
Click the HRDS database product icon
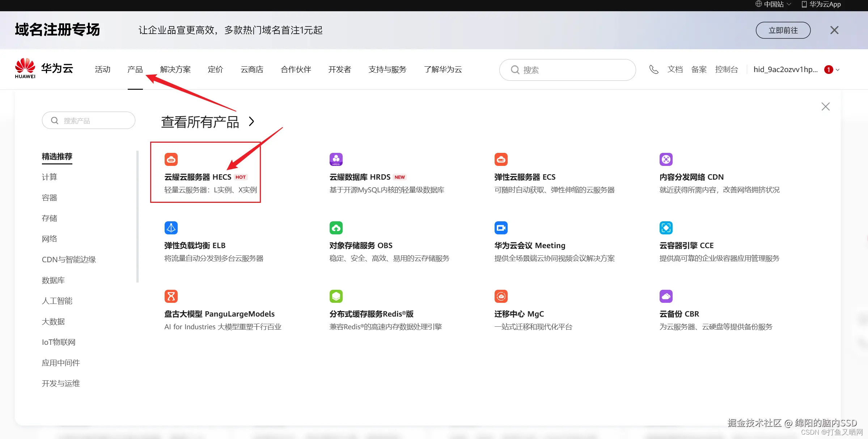coord(336,159)
